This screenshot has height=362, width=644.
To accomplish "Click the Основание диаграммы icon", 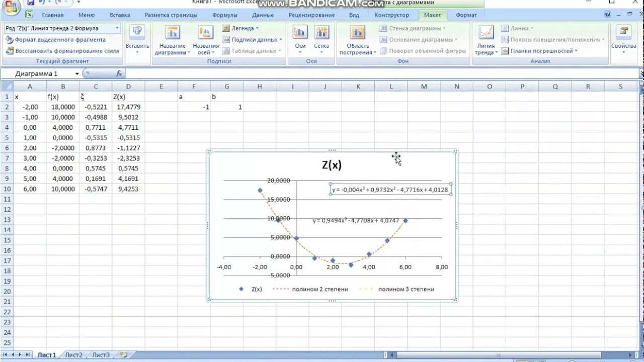I will click(384, 40).
